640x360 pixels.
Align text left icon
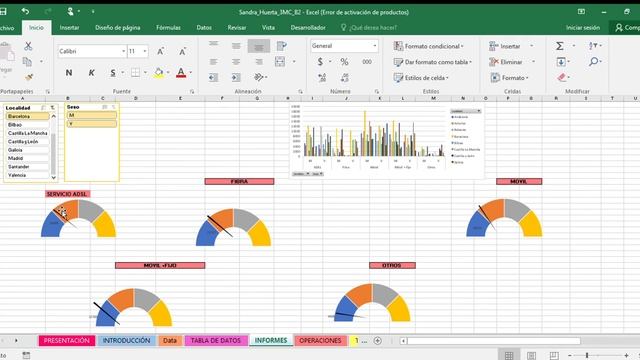(x=213, y=62)
